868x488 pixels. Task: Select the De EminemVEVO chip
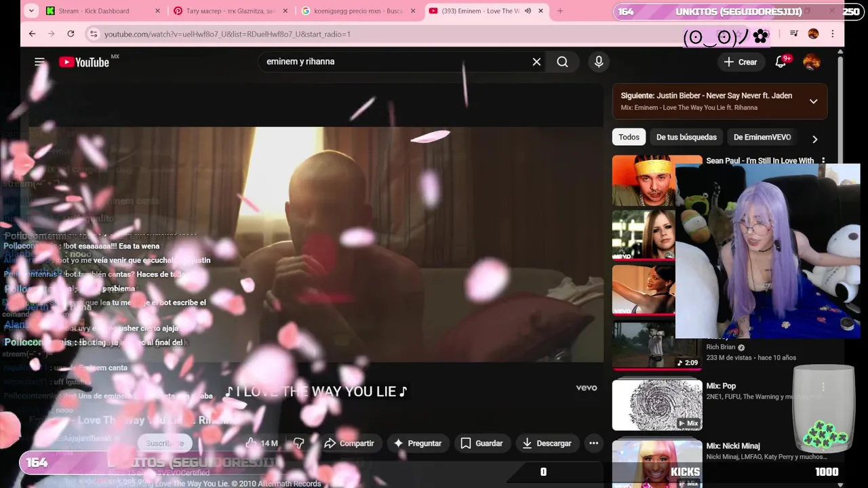coord(762,137)
